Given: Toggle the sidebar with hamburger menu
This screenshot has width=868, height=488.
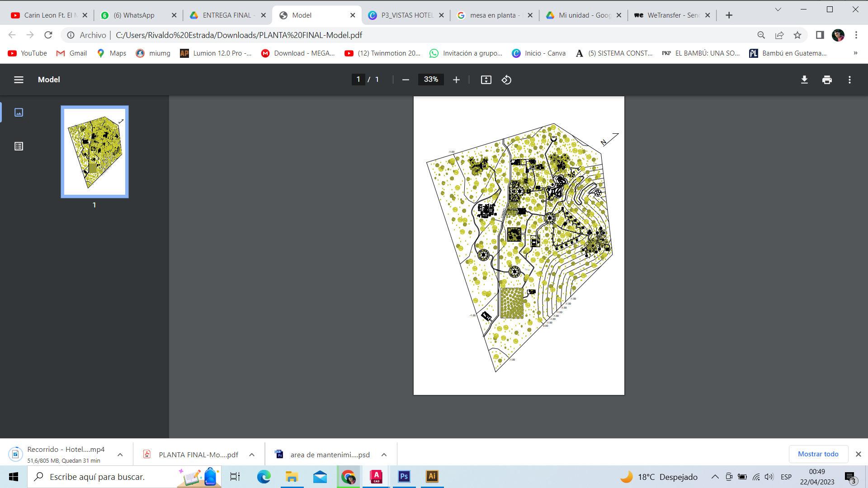Looking at the screenshot, I should tap(19, 80).
